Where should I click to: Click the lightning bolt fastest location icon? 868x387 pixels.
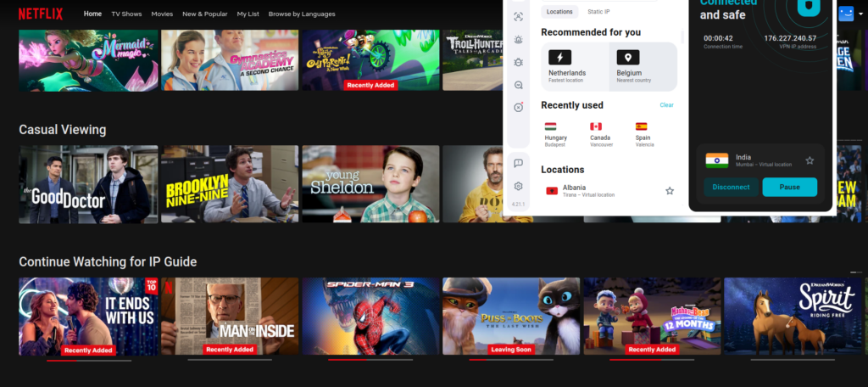pyautogui.click(x=559, y=57)
